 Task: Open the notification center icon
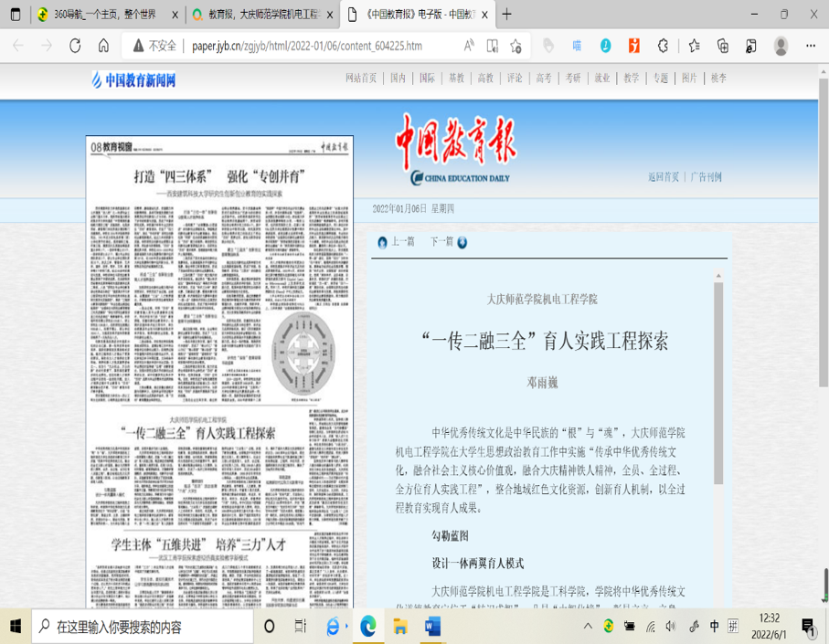[809, 627]
